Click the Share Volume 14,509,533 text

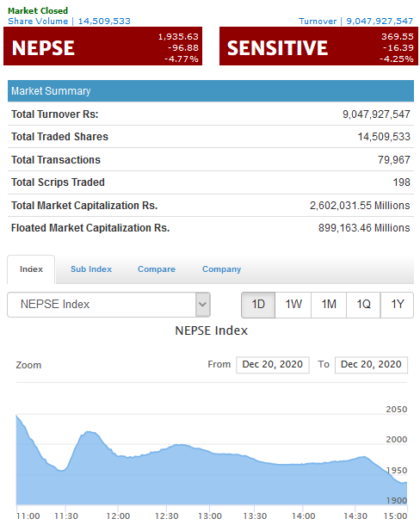(70, 22)
